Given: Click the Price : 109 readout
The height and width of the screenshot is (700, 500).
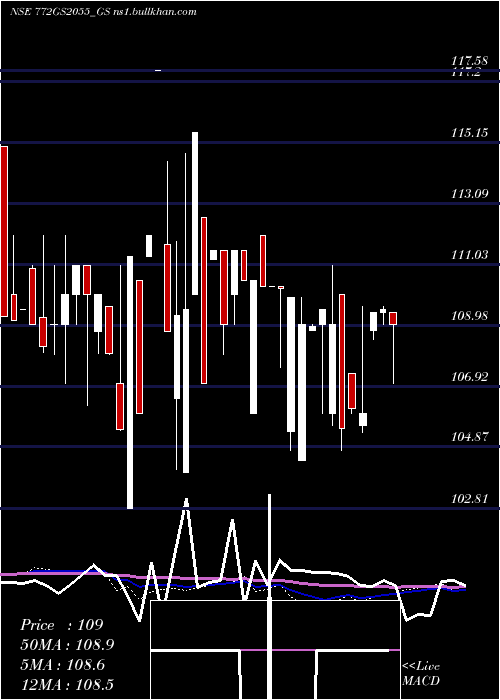Looking at the screenshot, I should (62, 625).
